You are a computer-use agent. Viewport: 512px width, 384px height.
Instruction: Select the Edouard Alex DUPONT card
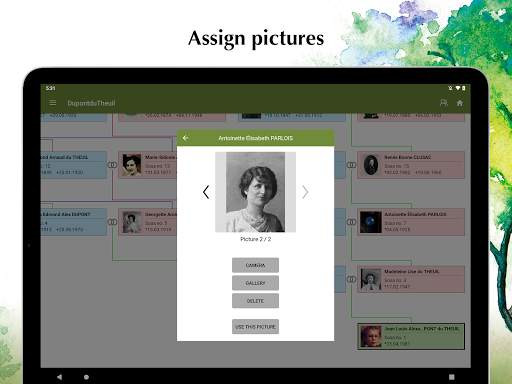(74, 222)
